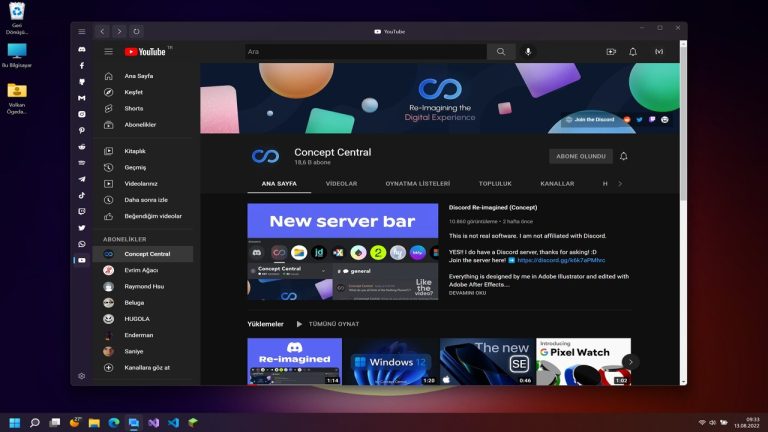Click Join the Discord banner link
Viewport: 768px width, 432px height.
[x=591, y=120]
